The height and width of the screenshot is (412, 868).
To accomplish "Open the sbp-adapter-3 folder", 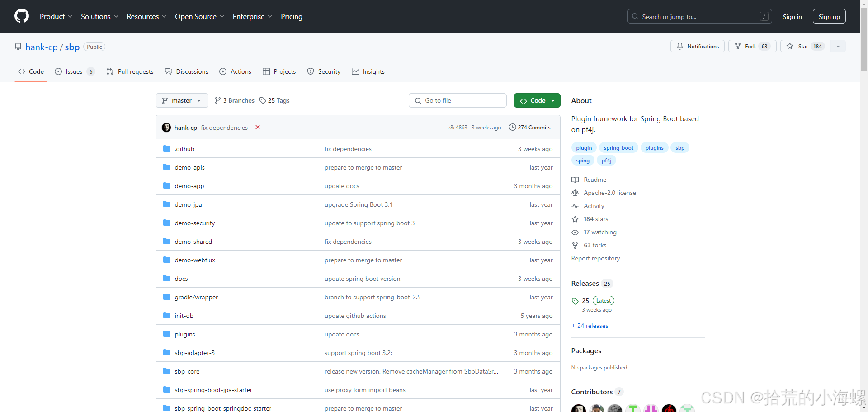I will [194, 353].
